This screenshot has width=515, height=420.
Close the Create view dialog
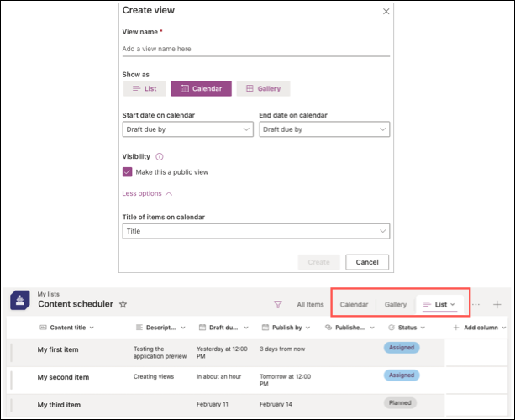pos(386,11)
